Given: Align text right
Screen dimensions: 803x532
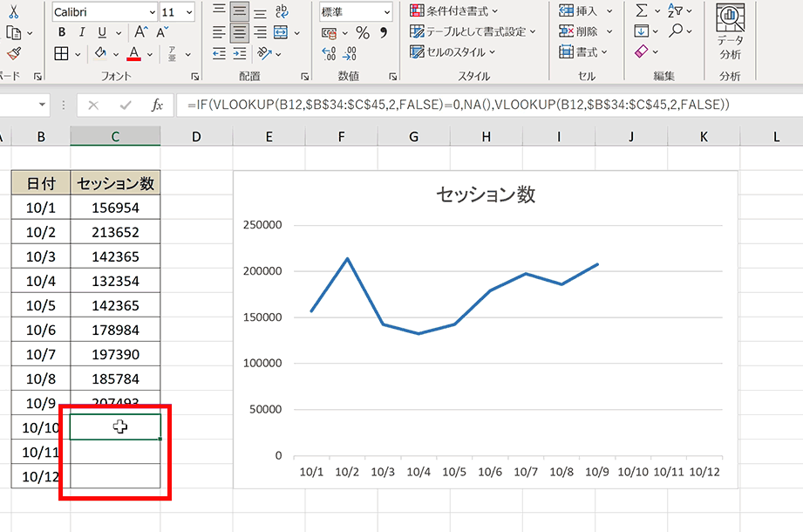Looking at the screenshot, I should (260, 33).
